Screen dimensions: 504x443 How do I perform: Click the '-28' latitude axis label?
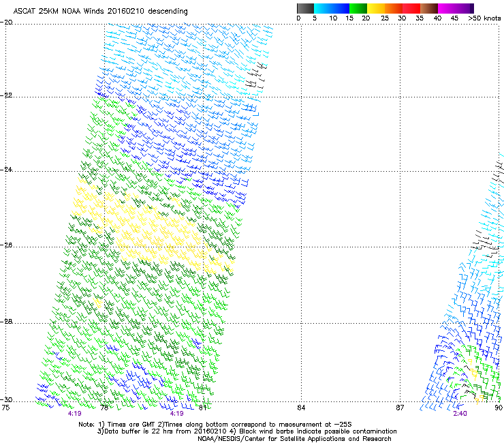[x=6, y=322]
